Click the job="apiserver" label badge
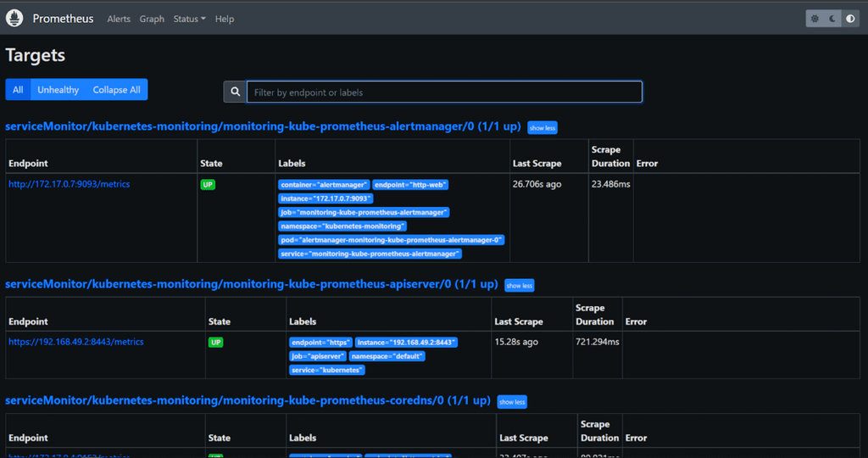 tap(318, 356)
